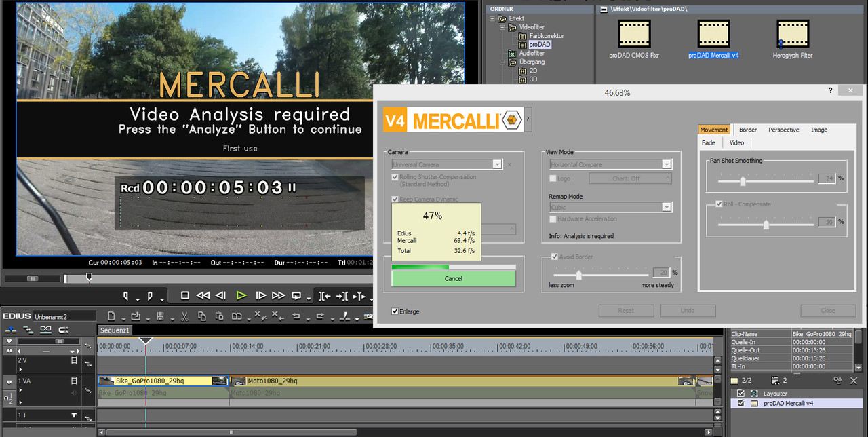Open the Video sub-tab
Screen dimensions: 868x437
click(x=737, y=142)
